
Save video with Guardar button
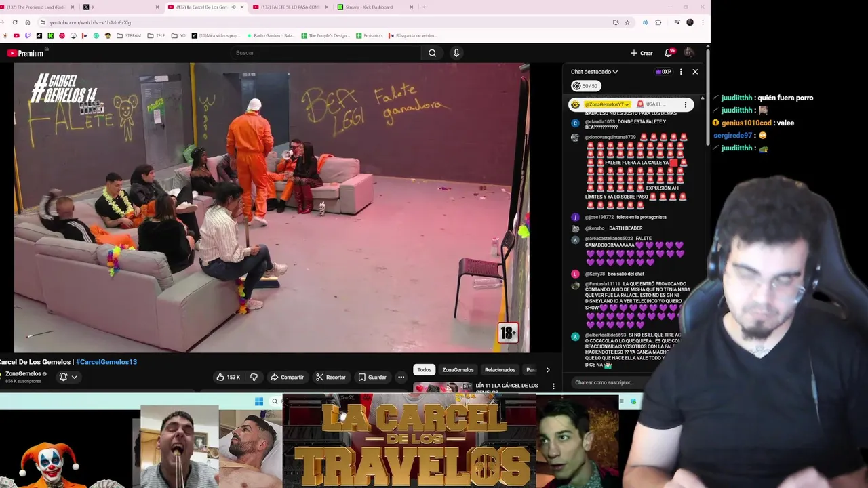(372, 377)
